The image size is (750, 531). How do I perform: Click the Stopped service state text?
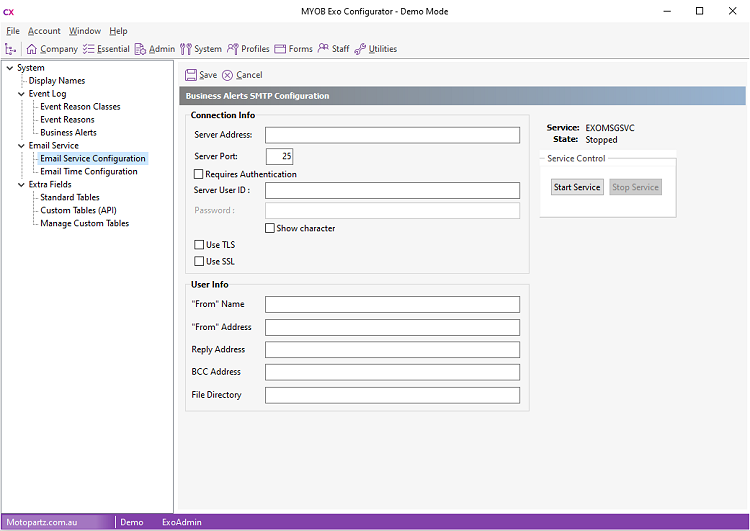(x=601, y=140)
